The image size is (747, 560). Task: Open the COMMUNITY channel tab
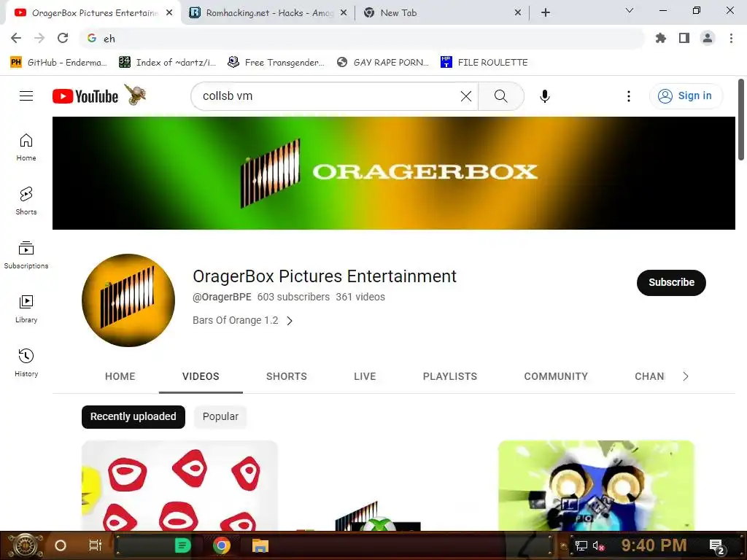556,376
